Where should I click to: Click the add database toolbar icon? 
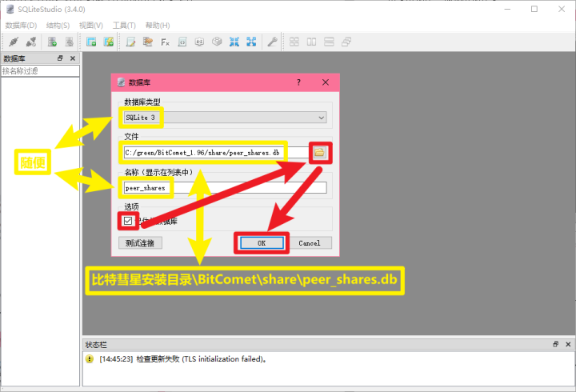point(52,42)
